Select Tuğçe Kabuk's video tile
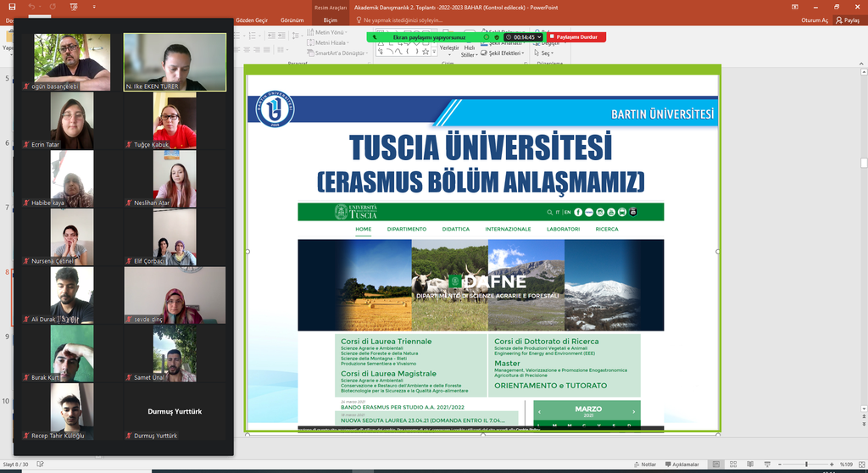The height and width of the screenshot is (473, 868). click(175, 120)
